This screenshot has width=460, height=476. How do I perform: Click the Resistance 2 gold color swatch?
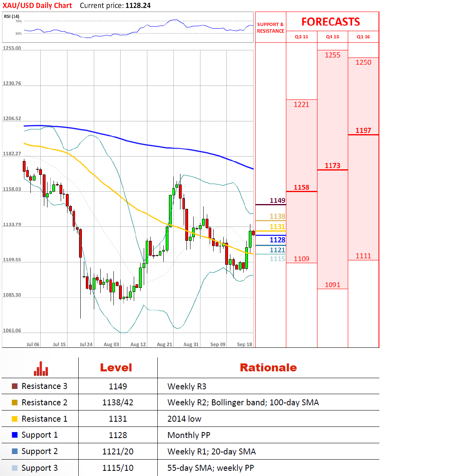(14, 403)
